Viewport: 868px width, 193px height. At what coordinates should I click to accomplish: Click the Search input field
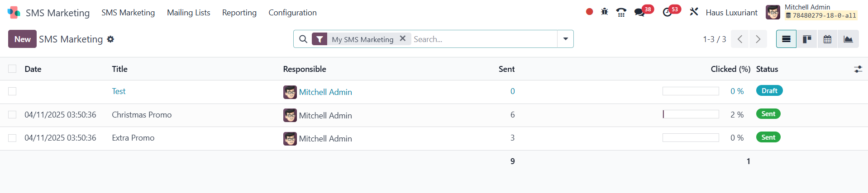coord(483,39)
